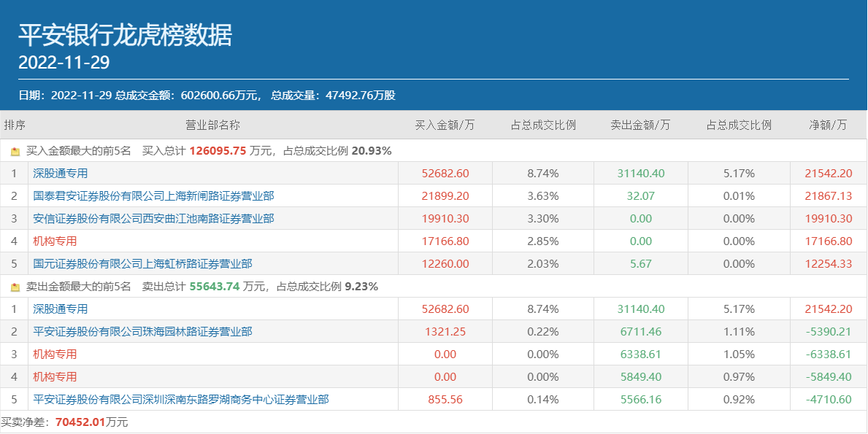Click the buy amount 1321.25
This screenshot has height=434, width=868.
coord(445,332)
